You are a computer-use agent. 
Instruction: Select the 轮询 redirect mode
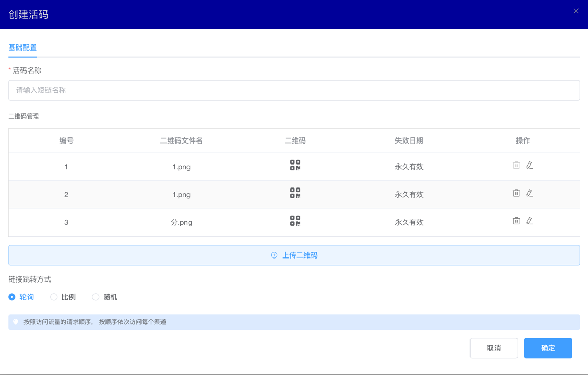pos(21,297)
